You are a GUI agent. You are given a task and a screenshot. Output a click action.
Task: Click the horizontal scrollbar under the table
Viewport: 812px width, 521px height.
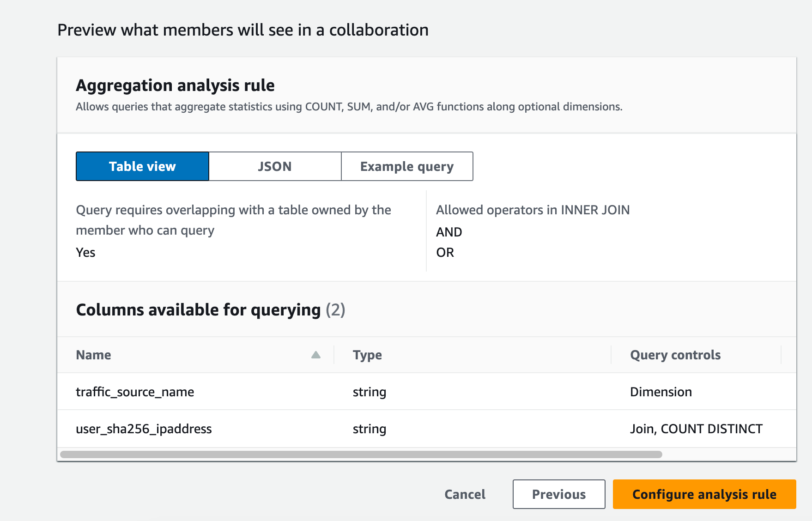coord(361,454)
